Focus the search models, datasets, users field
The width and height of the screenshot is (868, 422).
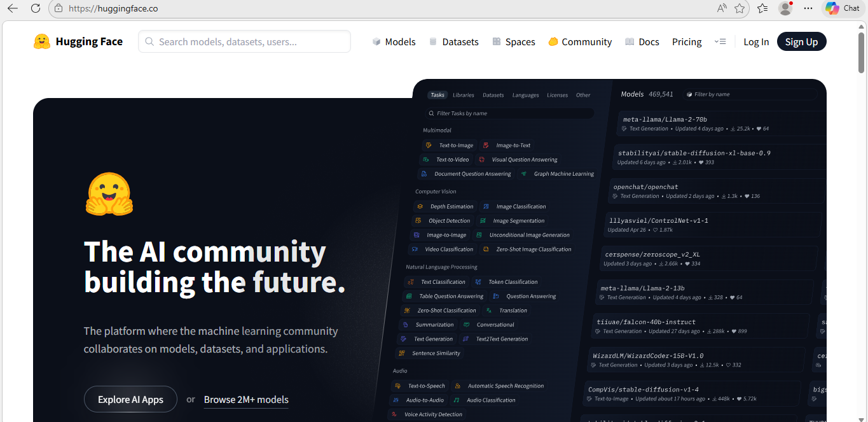[244, 42]
